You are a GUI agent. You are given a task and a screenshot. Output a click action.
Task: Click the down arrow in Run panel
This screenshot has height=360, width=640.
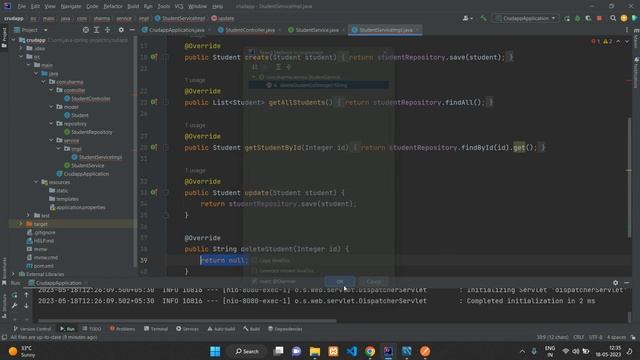26,305
